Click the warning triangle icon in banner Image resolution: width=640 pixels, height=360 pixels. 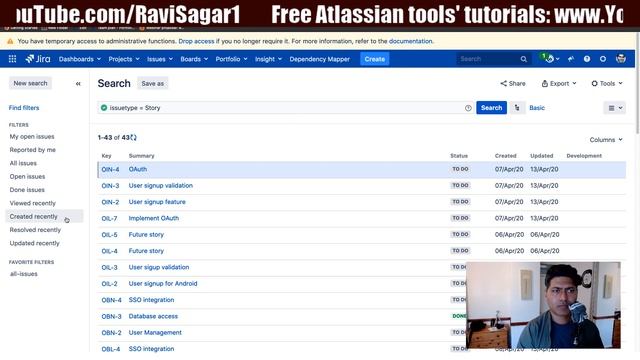pos(10,41)
